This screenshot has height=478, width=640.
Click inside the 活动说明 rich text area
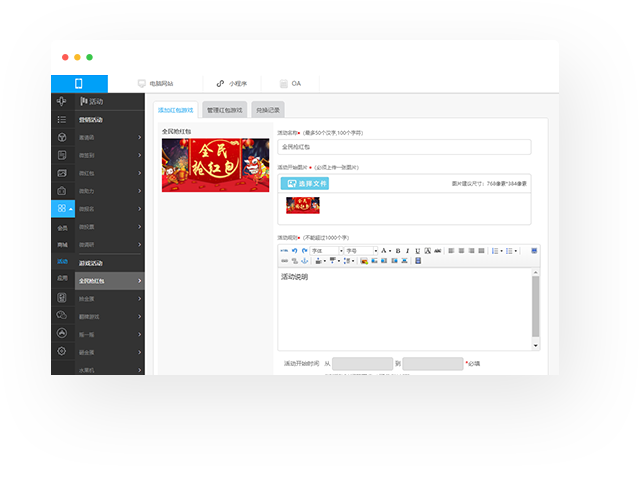(404, 309)
